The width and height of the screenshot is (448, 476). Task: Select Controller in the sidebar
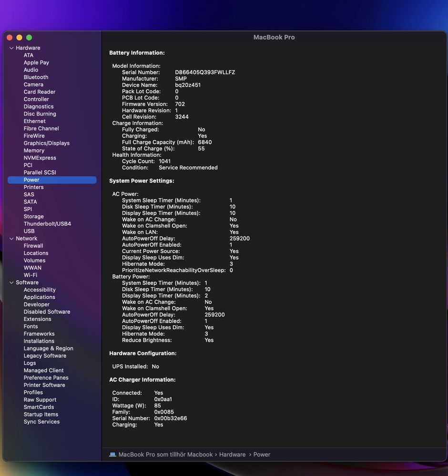click(36, 99)
